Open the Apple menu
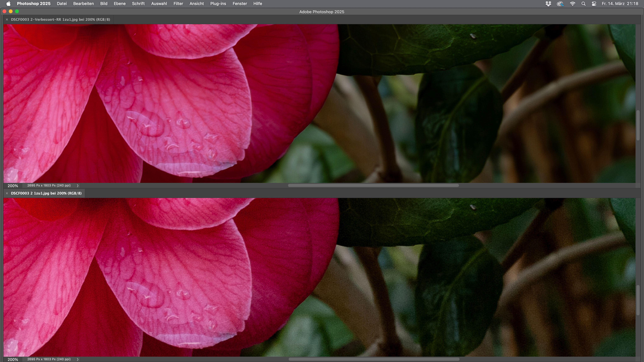The height and width of the screenshot is (362, 644). pyautogui.click(x=8, y=3)
